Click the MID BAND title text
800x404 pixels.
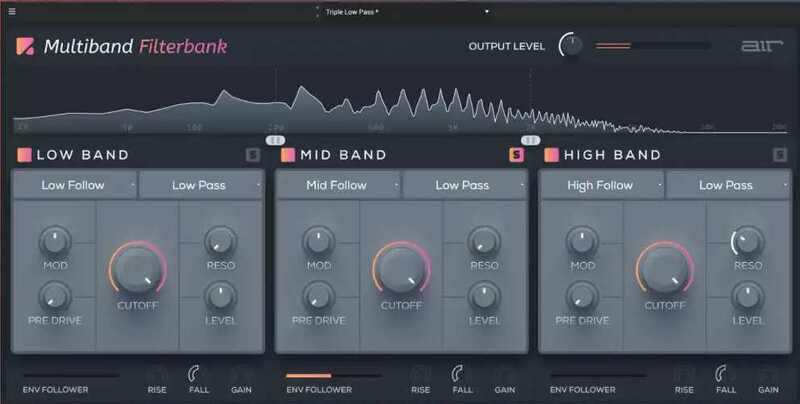[x=343, y=155]
